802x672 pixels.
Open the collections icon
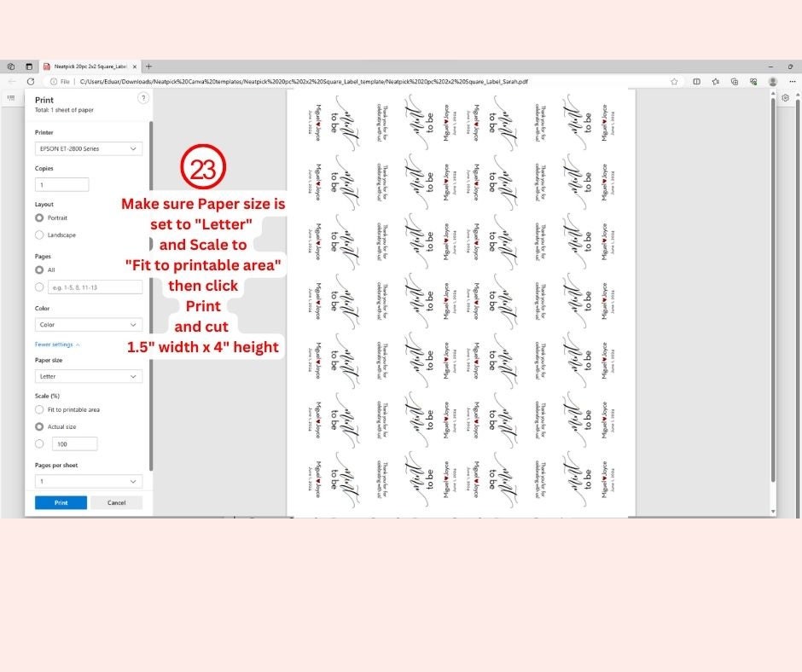pyautogui.click(x=735, y=81)
